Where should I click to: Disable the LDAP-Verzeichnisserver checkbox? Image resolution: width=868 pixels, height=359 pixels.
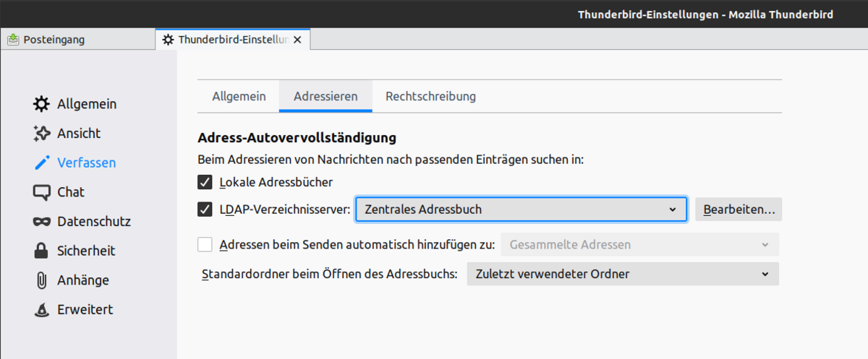(205, 209)
